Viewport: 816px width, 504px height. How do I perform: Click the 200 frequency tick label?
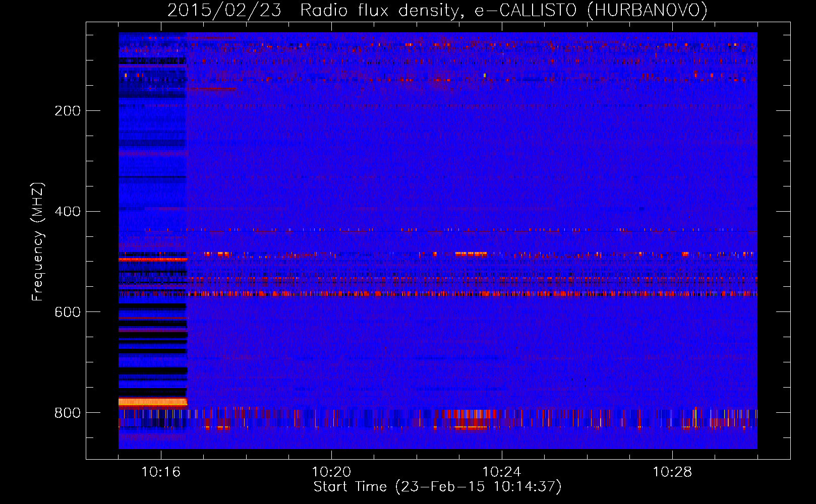(68, 111)
